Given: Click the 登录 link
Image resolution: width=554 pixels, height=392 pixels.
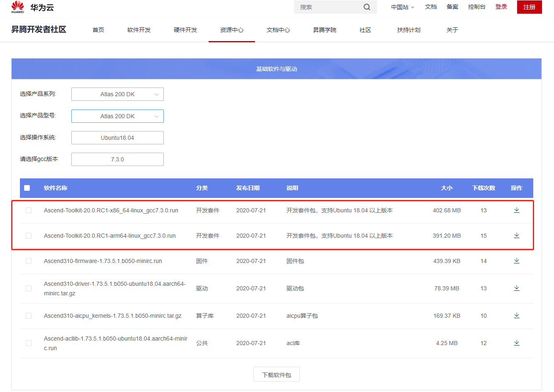Looking at the screenshot, I should pyautogui.click(x=501, y=7).
